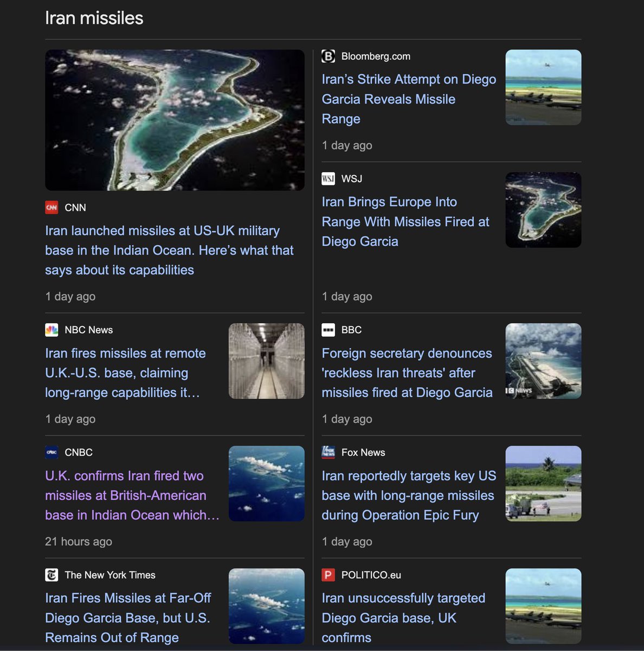This screenshot has height=651, width=644.
Task: Click the WSJ article atoll thumbnail
Action: pos(543,210)
